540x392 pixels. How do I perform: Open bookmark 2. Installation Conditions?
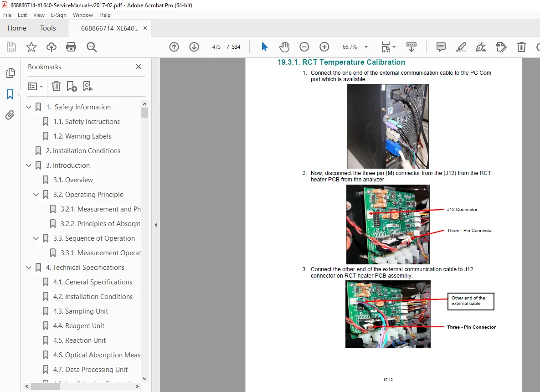83,151
